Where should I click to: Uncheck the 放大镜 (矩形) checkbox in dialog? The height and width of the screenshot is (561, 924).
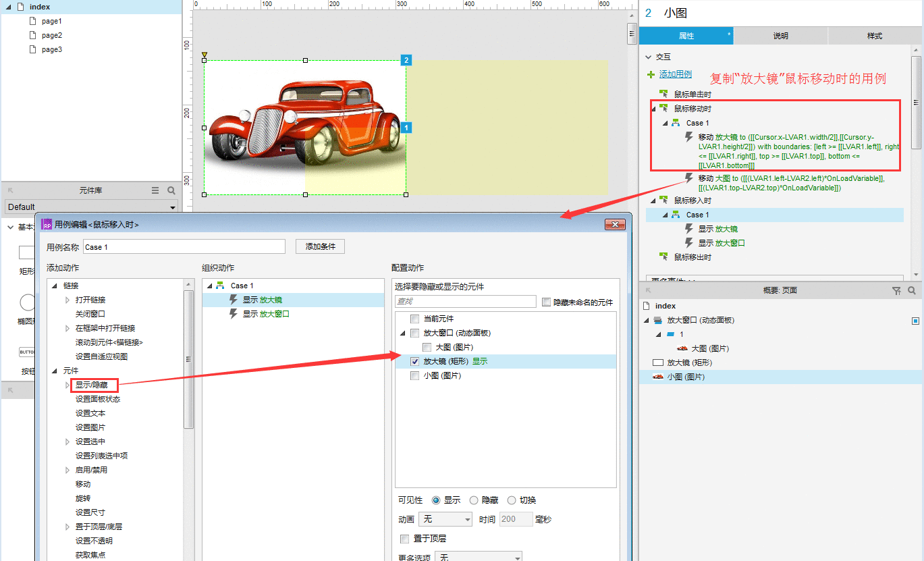(415, 361)
